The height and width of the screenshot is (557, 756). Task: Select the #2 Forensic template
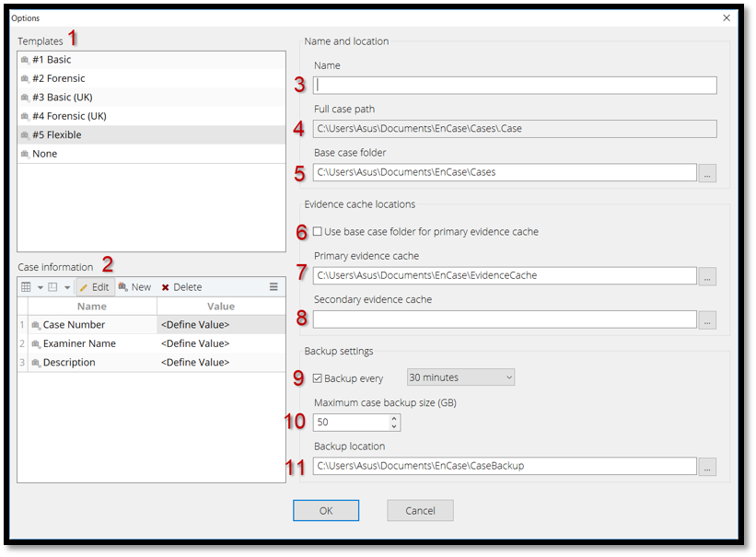[x=59, y=78]
